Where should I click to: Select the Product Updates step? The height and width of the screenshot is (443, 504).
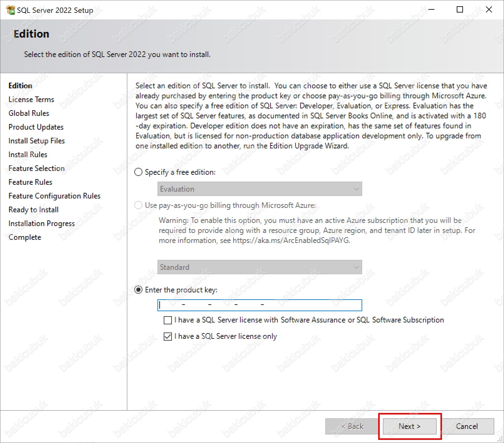36,127
